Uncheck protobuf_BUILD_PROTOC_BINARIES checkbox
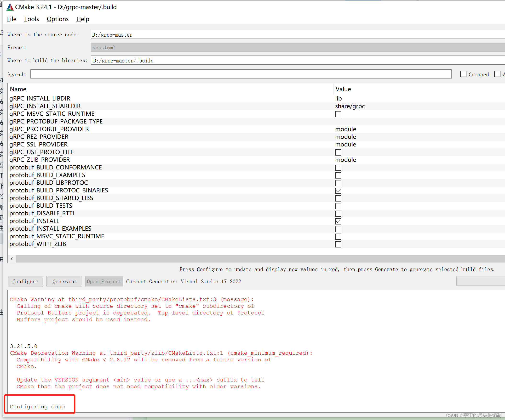Viewport: 505px width, 420px height. coord(338,190)
